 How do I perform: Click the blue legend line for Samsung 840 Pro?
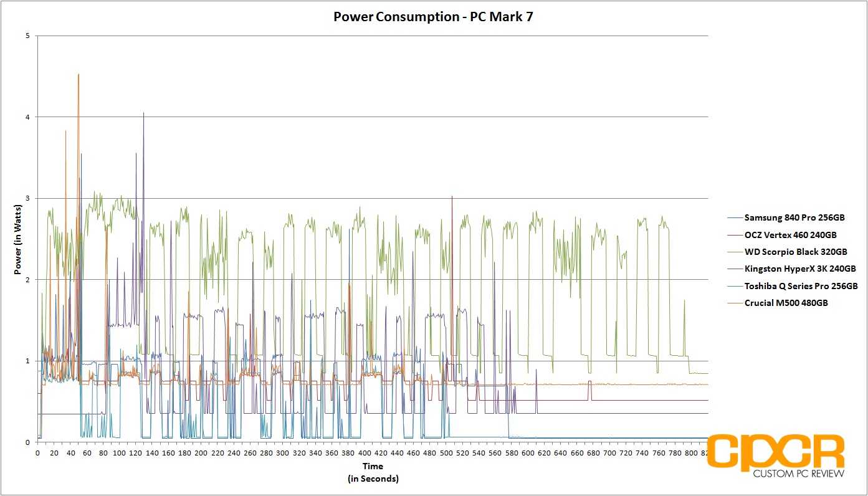(x=734, y=218)
